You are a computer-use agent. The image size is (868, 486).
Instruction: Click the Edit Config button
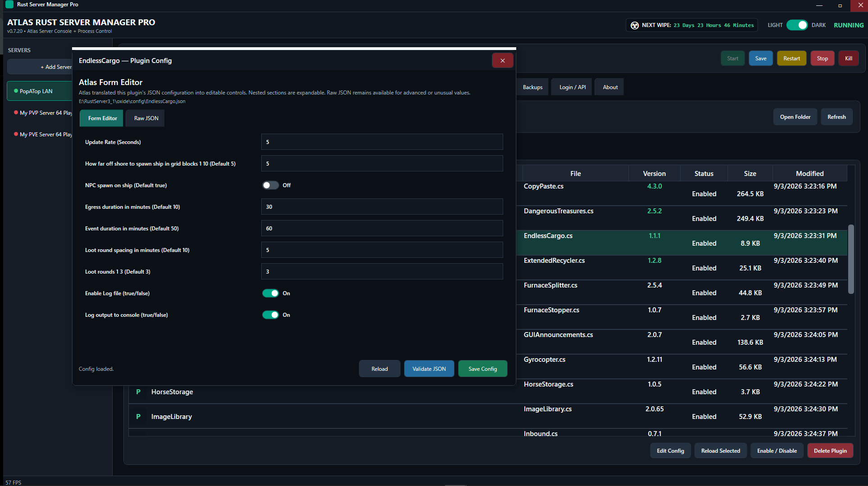click(x=670, y=451)
